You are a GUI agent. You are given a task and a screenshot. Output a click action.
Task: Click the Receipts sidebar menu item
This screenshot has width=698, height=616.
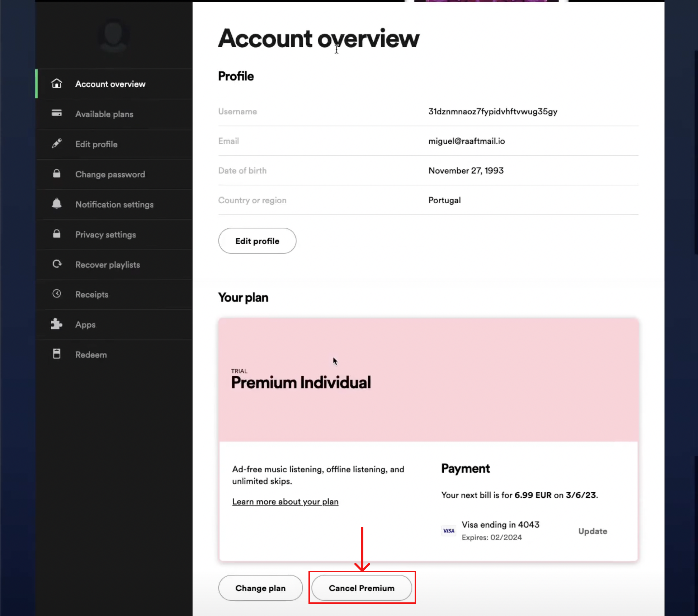pyautogui.click(x=91, y=294)
